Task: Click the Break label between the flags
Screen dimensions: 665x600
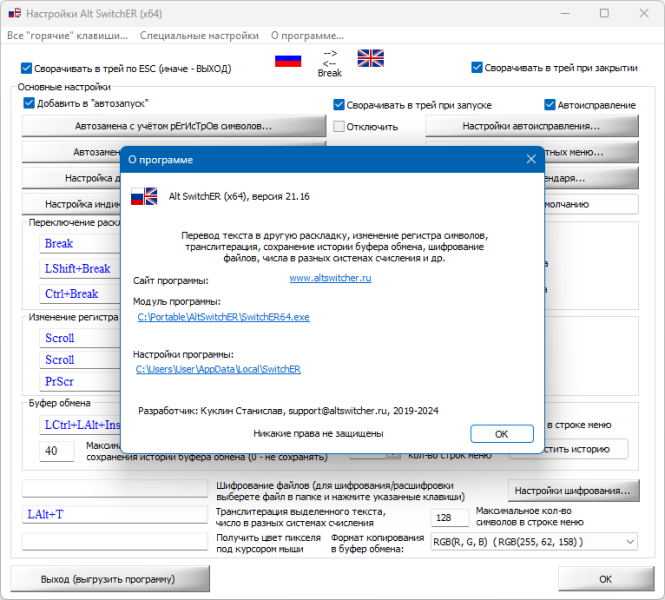Action: 330,73
